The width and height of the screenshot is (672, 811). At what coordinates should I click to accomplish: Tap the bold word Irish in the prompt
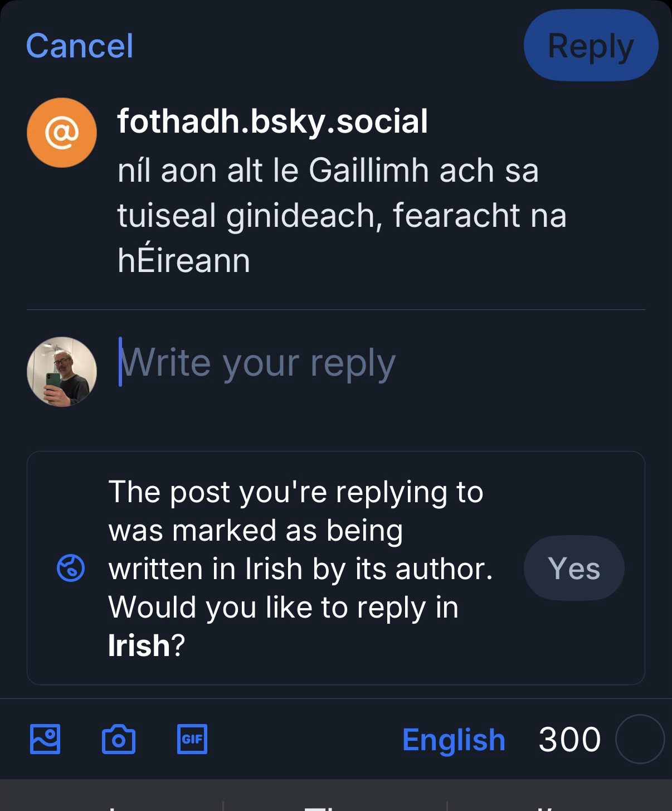click(x=139, y=645)
